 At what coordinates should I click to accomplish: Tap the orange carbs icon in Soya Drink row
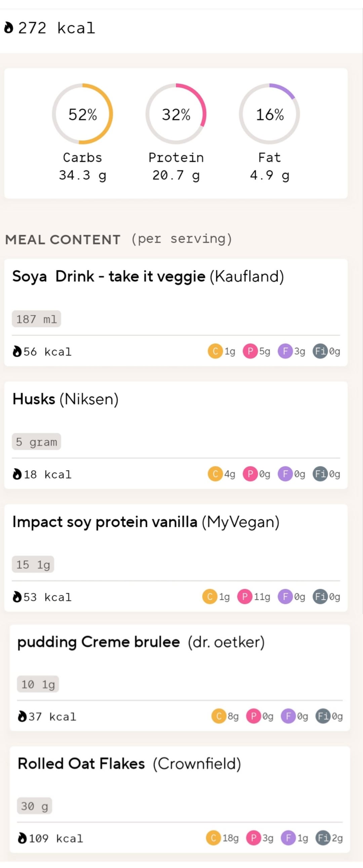click(215, 351)
